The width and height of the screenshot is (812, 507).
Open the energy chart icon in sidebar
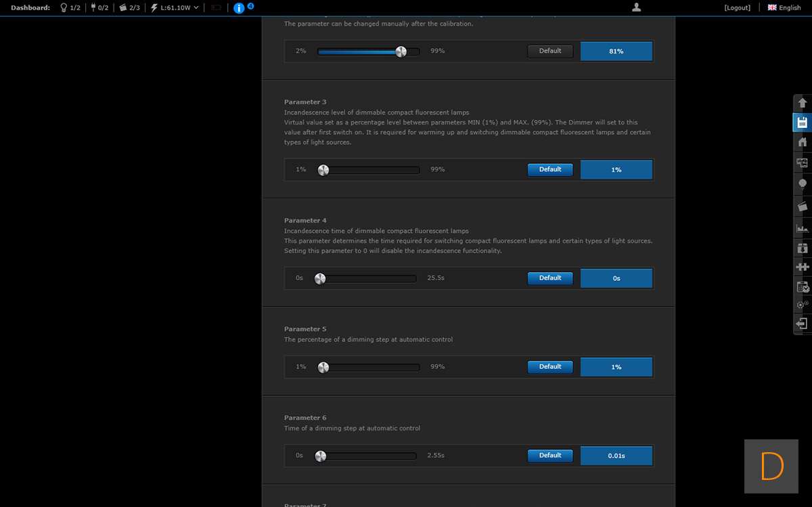pyautogui.click(x=803, y=228)
